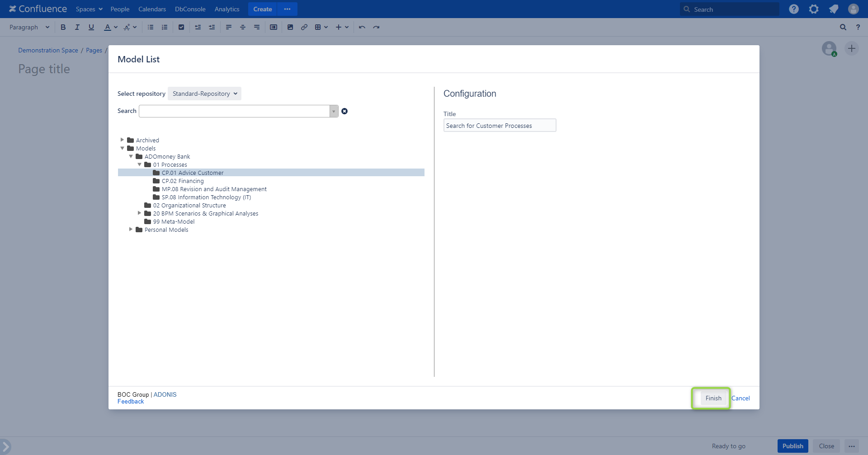Open the ADONIS link in footer
Screen dimensions: 868x455
click(x=165, y=394)
